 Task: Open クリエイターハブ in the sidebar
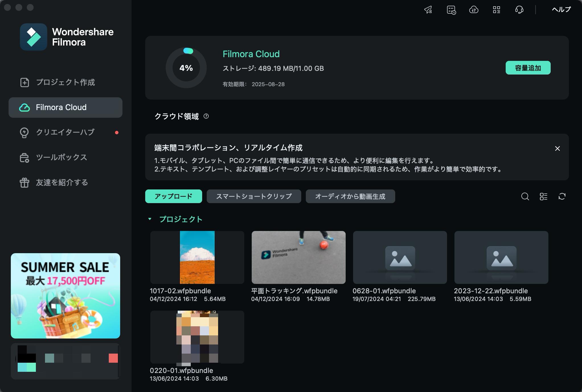tap(65, 133)
